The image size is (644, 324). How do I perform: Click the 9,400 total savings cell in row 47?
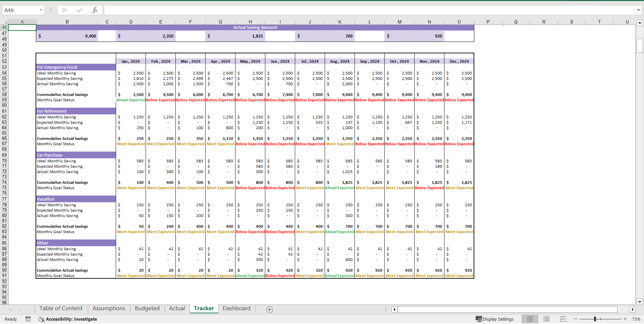point(67,36)
